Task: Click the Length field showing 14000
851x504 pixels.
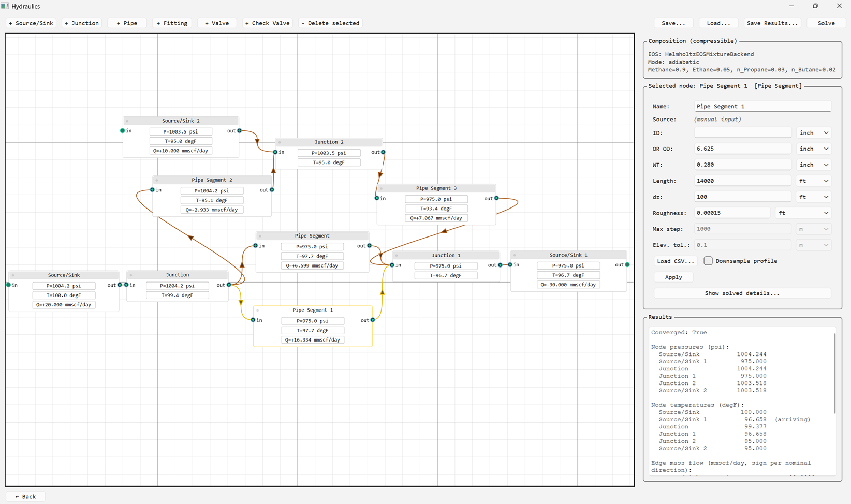Action: point(743,181)
